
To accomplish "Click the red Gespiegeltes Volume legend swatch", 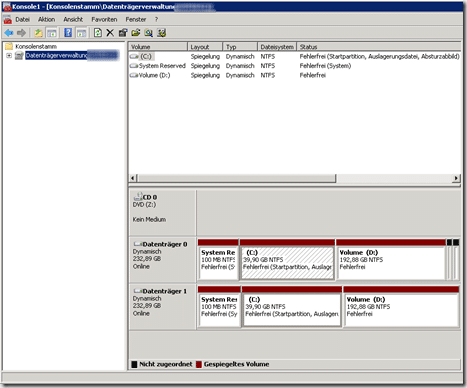I will click(x=199, y=364).
